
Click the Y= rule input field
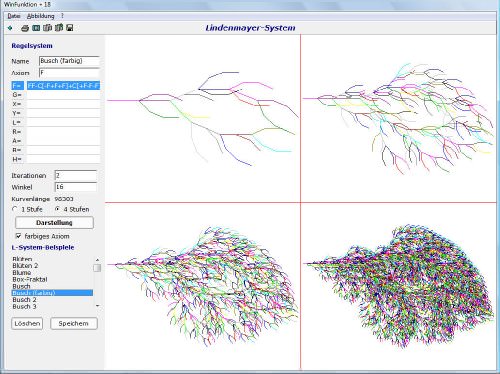pyautogui.click(x=63, y=113)
